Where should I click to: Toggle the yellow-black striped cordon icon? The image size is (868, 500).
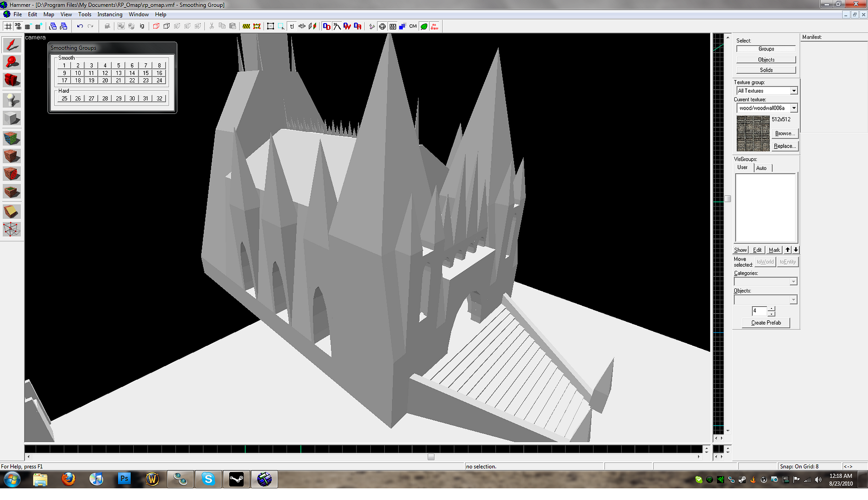pos(246,26)
